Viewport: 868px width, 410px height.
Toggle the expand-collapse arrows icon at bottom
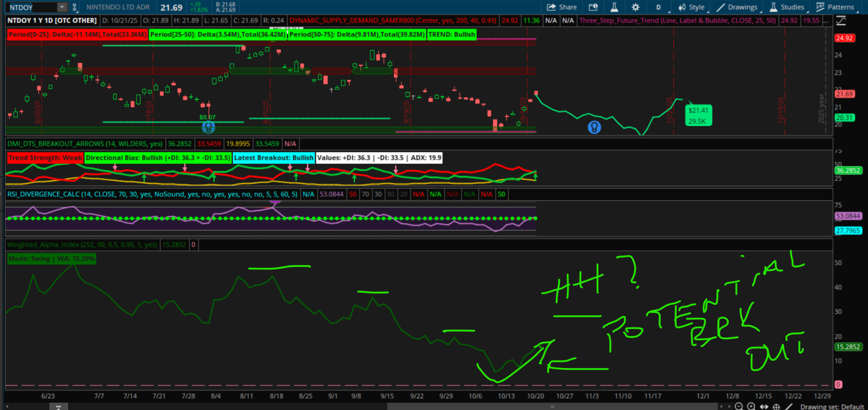[x=763, y=406]
